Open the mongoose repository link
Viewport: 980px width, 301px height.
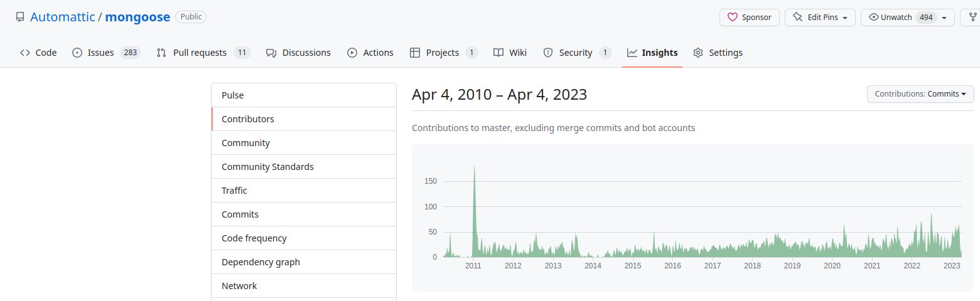(137, 17)
